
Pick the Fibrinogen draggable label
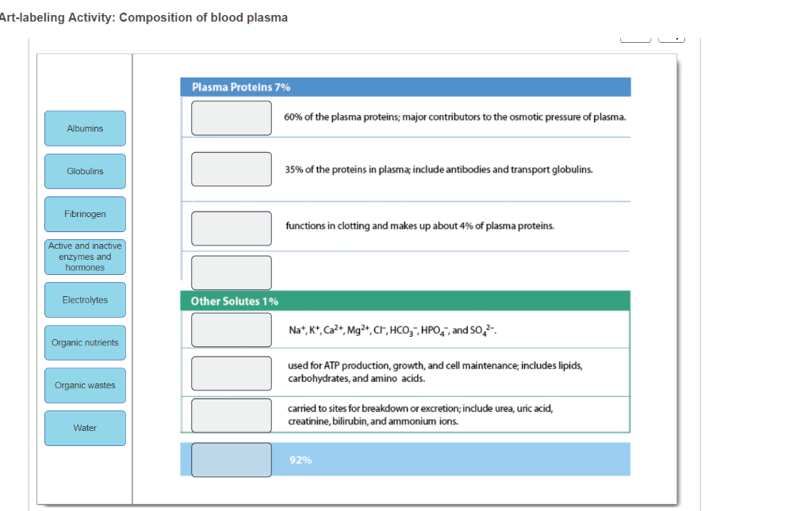tap(85, 214)
